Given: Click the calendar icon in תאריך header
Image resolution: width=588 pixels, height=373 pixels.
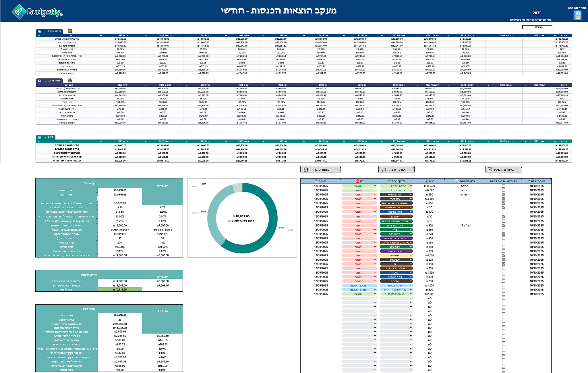Looking at the screenshot, I should (x=316, y=181).
